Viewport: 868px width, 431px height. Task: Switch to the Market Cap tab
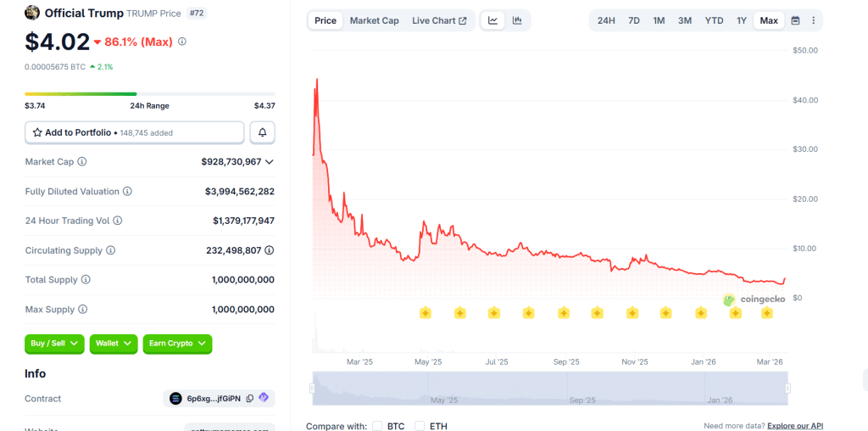(374, 20)
